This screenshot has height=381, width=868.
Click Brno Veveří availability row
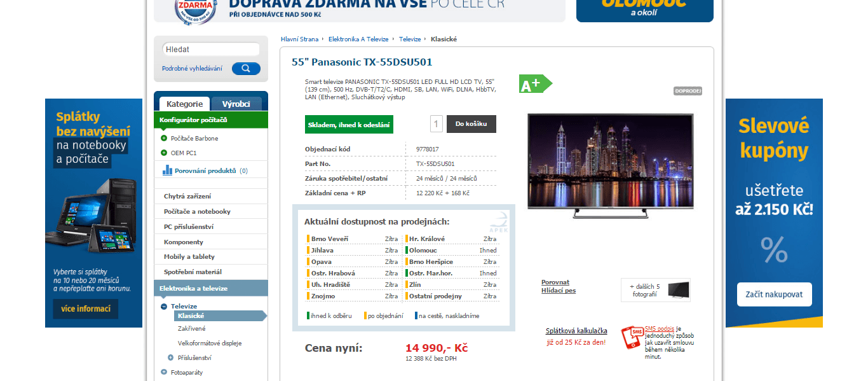[x=353, y=239]
